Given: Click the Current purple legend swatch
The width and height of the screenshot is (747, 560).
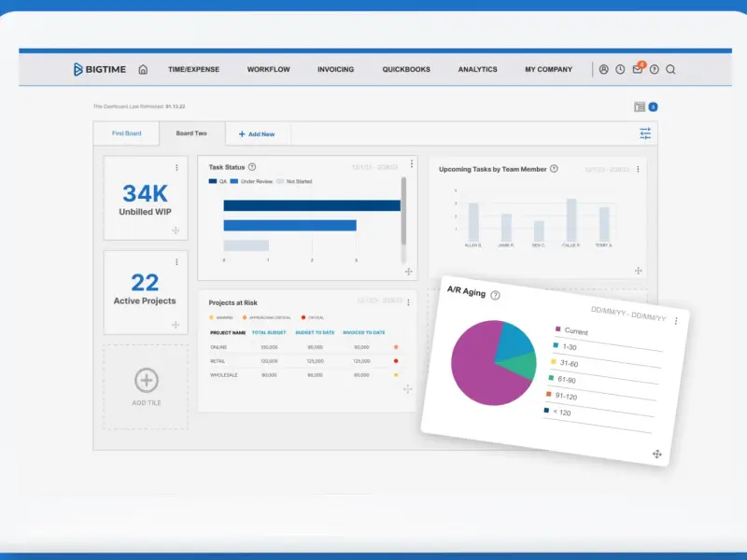Looking at the screenshot, I should point(557,329).
